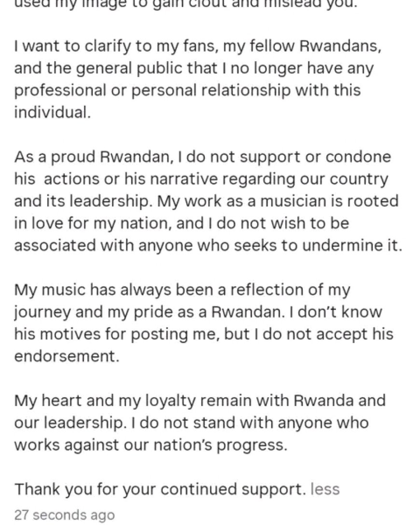The width and height of the screenshot is (420, 525).
Task: Click the line "associated with anyone who seeks to undermine it."
Action: pyautogui.click(x=208, y=245)
